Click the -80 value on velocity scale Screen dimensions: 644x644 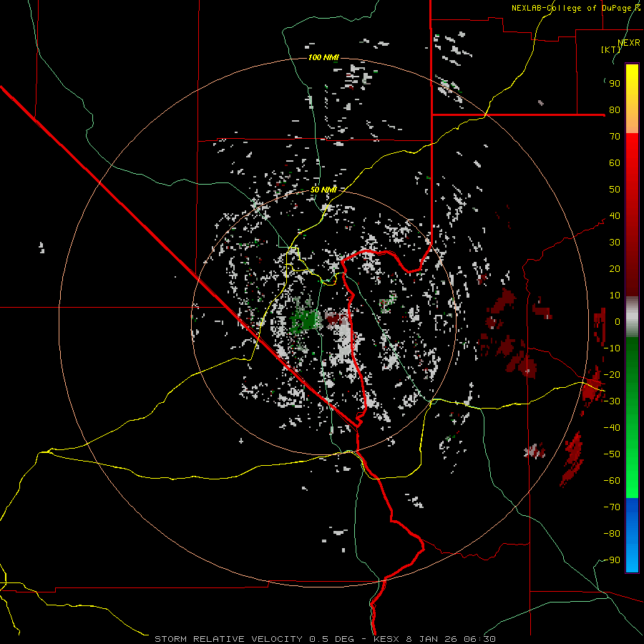612,534
